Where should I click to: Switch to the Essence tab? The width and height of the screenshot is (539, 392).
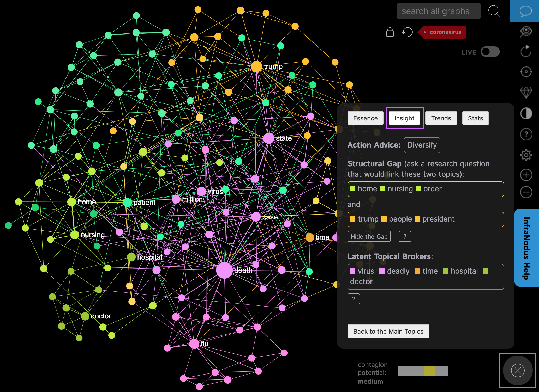click(365, 118)
